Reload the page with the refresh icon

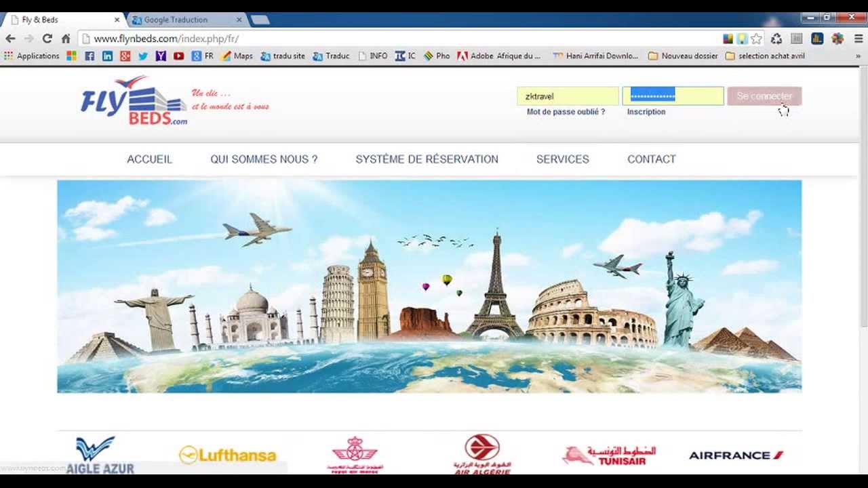click(47, 39)
